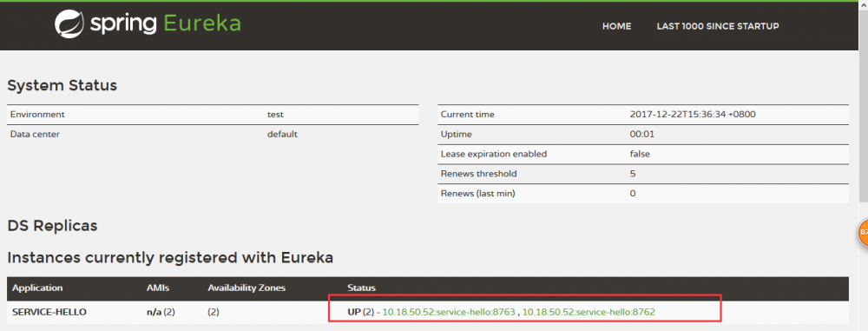
Task: Open the HOME menu item
Action: (616, 26)
